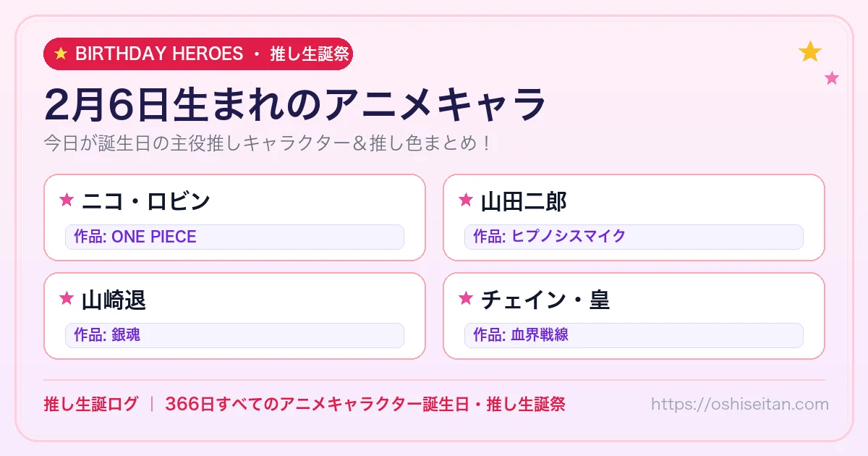The height and width of the screenshot is (456, 868).
Task: Select the BIRTHDAY HEROES 推し生誕祭 badge
Action: pyautogui.click(x=198, y=54)
